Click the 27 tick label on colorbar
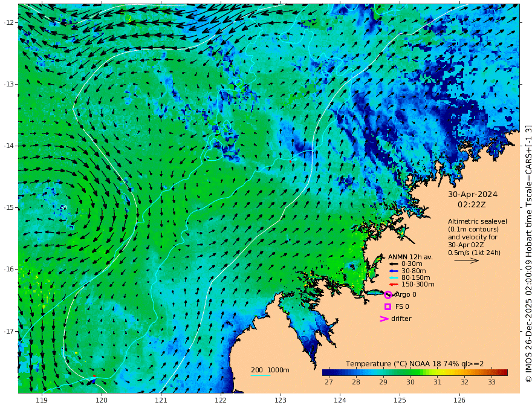The height and width of the screenshot is (411, 532). [329, 382]
